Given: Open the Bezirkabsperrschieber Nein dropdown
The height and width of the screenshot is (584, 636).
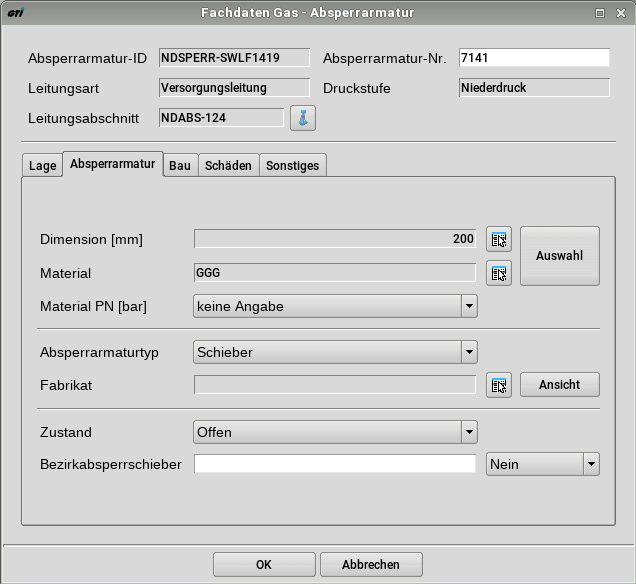Looking at the screenshot, I should click(x=590, y=464).
